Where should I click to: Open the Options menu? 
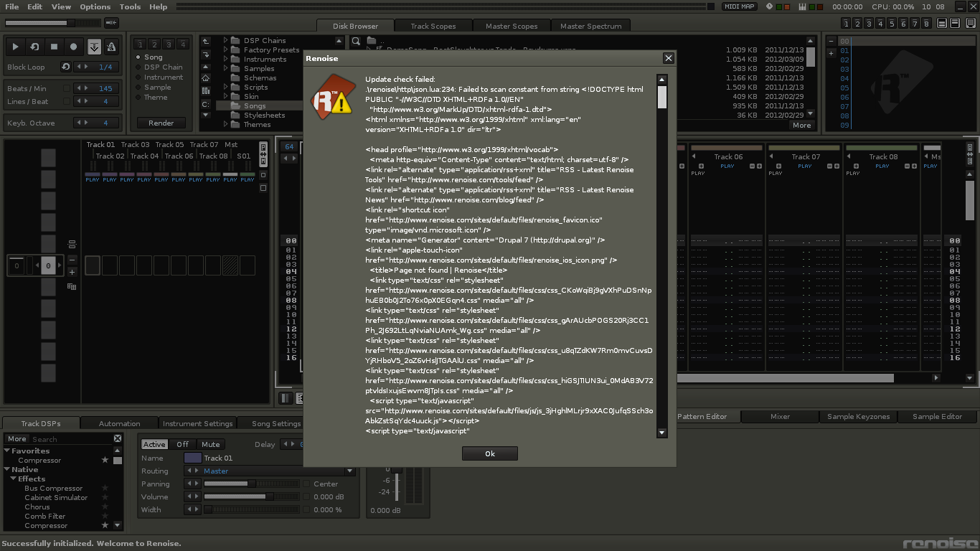[95, 6]
